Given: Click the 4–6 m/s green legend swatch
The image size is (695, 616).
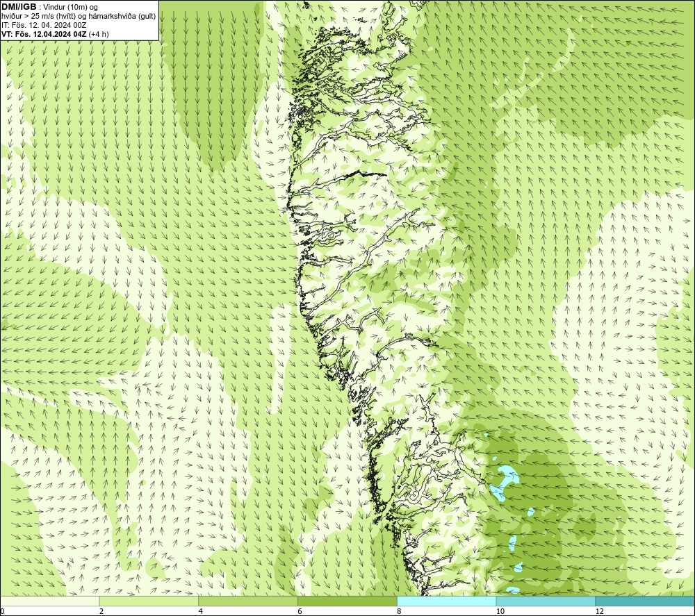Looking at the screenshot, I should point(248,601).
